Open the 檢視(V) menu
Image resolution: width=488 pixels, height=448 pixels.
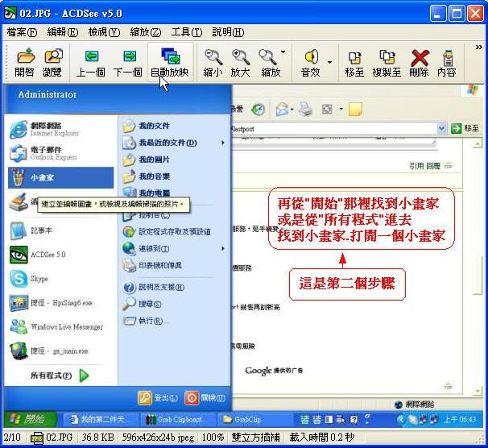coord(104,32)
